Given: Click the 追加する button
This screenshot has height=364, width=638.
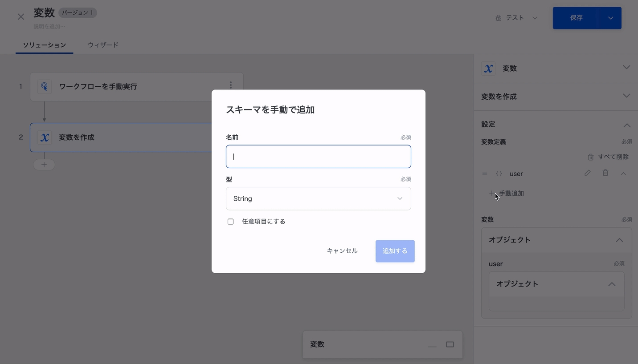Looking at the screenshot, I should pyautogui.click(x=395, y=251).
